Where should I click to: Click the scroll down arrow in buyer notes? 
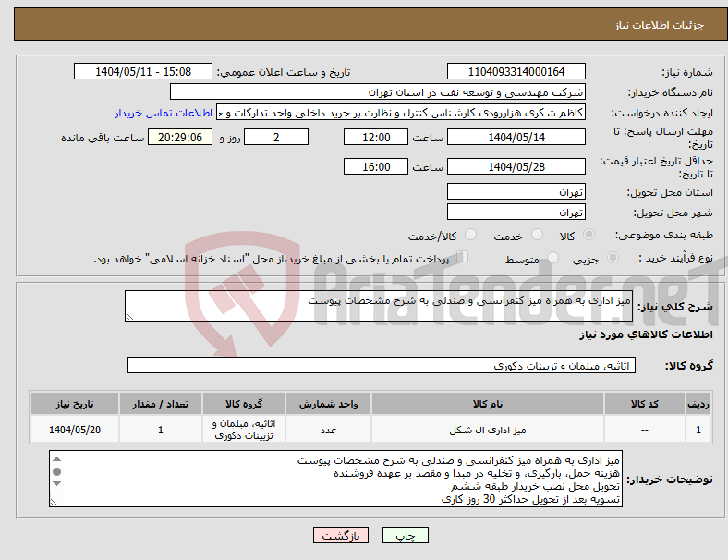[56, 484]
